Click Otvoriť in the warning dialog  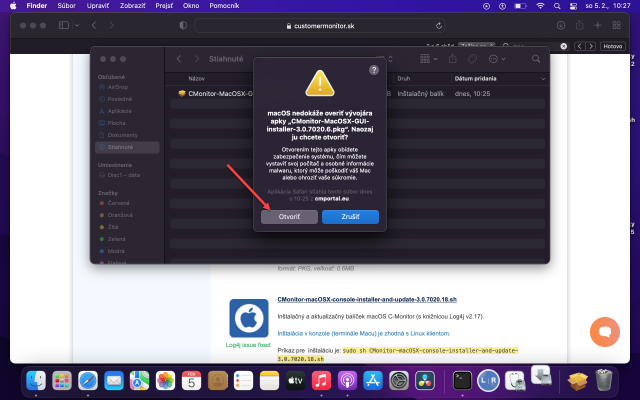[x=289, y=217]
